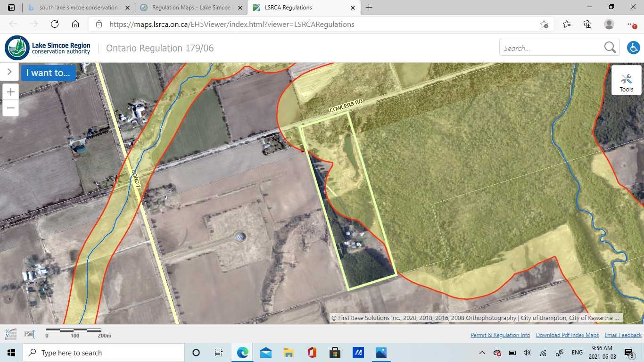The width and height of the screenshot is (644, 362).
Task: Open OneDrive sync status icon
Action: point(497,353)
